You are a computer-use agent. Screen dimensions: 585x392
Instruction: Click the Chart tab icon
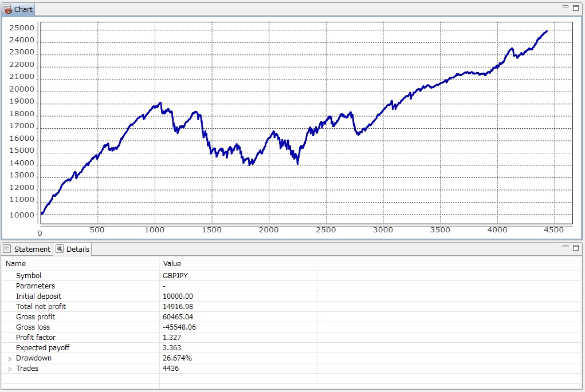pyautogui.click(x=8, y=10)
